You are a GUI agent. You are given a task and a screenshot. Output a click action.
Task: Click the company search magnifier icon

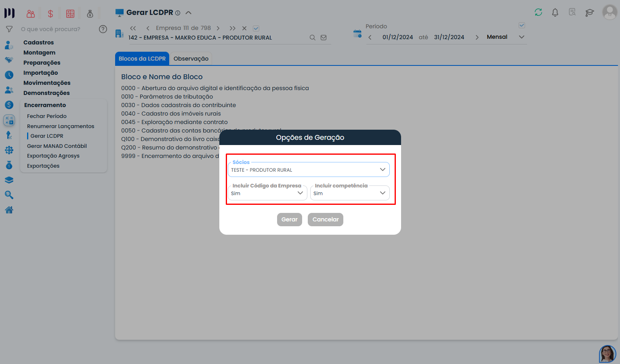point(312,38)
